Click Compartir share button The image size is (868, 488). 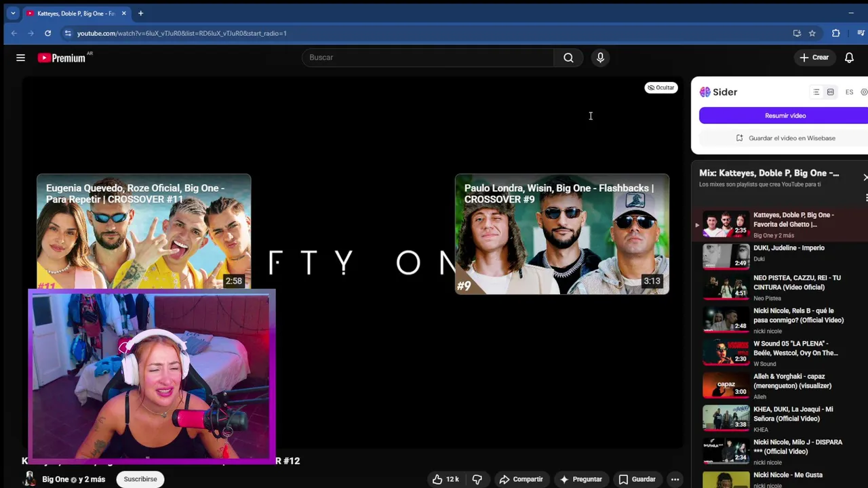coord(521,479)
